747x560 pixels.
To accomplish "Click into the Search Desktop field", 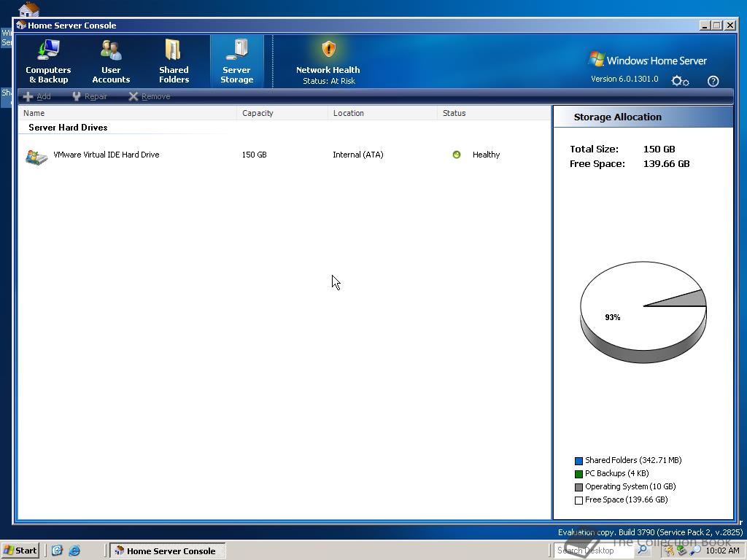I will click(594, 551).
